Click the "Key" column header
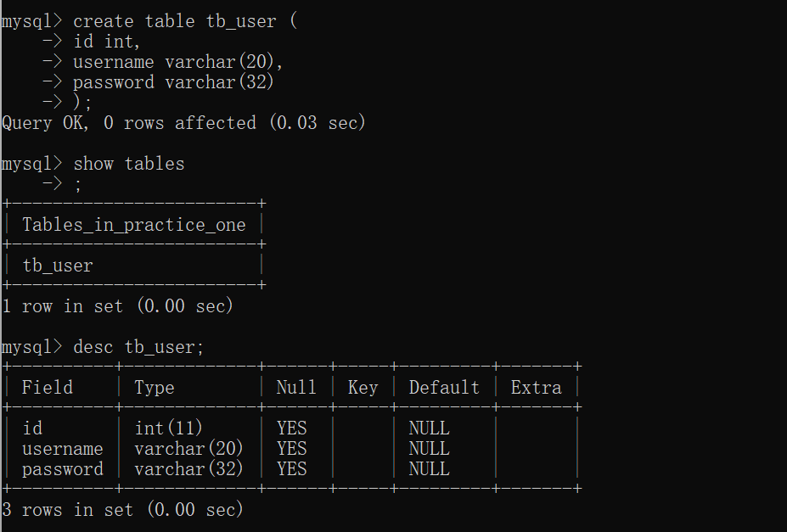The height and width of the screenshot is (532, 787). click(x=363, y=388)
